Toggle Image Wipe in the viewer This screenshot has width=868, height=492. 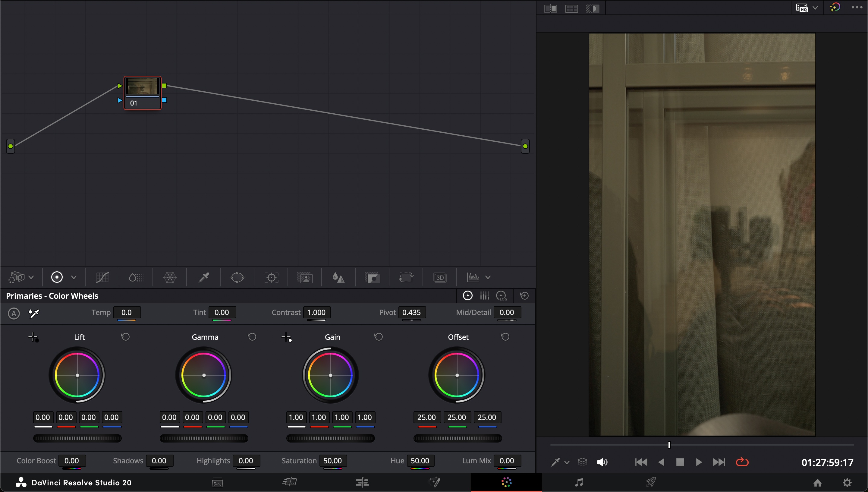point(551,8)
